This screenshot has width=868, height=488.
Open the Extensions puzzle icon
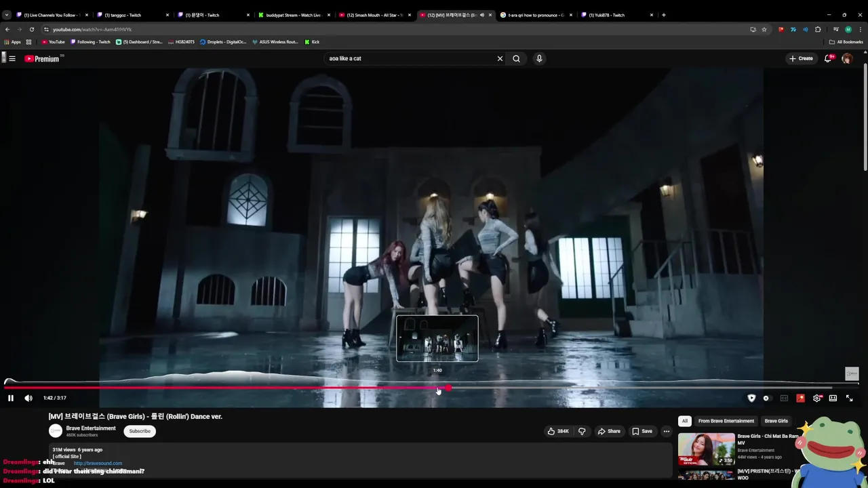818,29
